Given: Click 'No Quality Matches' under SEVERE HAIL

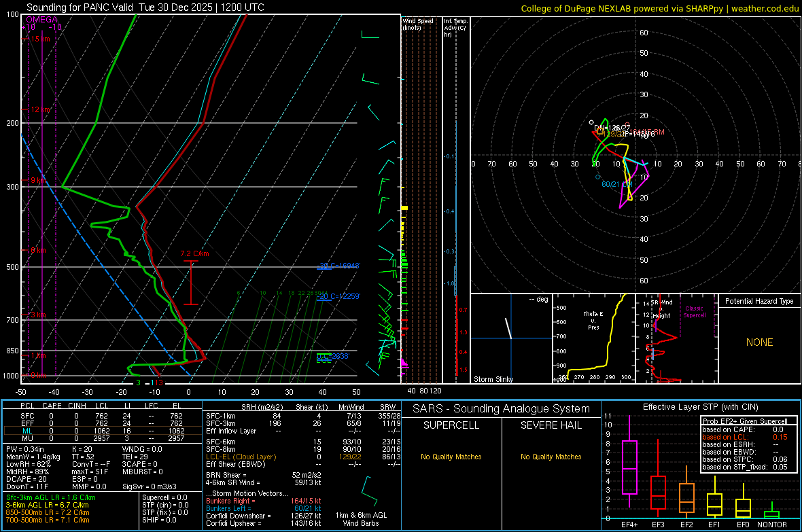Looking at the screenshot, I should tap(551, 457).
